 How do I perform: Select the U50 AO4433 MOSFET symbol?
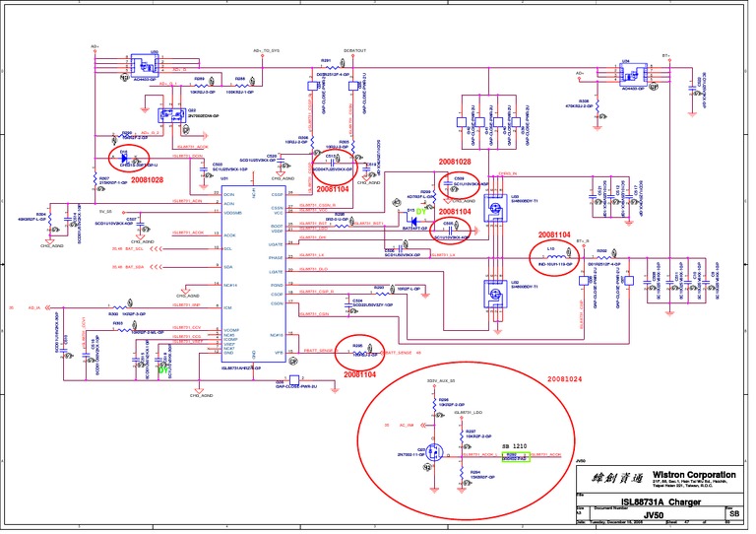[145, 64]
